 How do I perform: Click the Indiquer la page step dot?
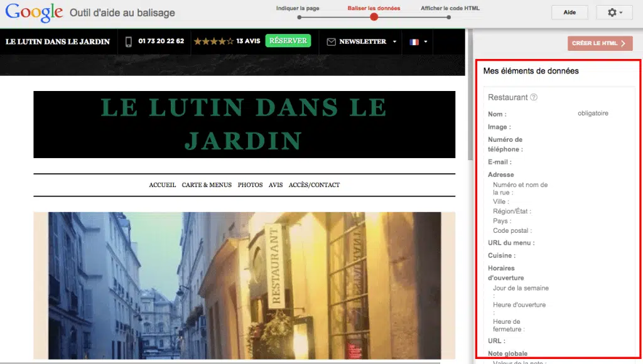coord(299,17)
